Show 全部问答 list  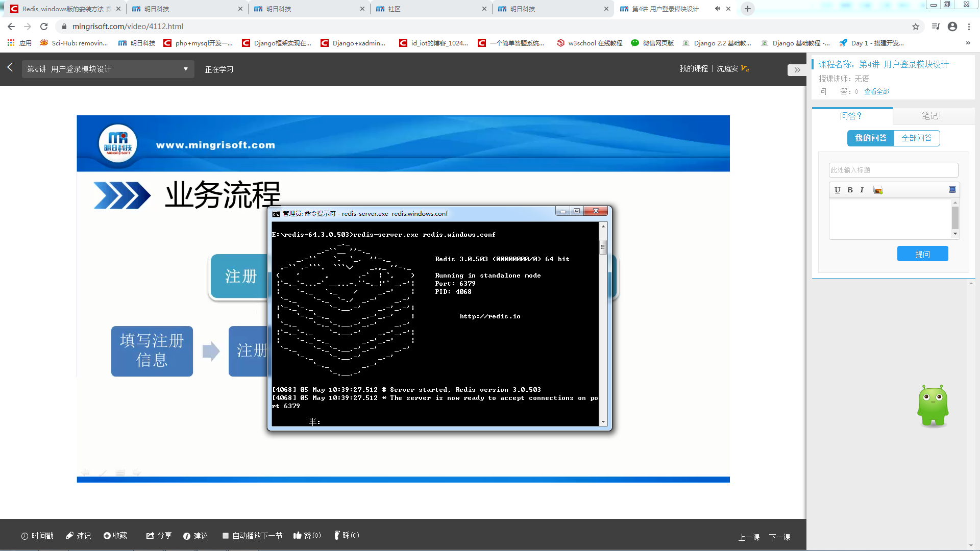[x=917, y=138]
